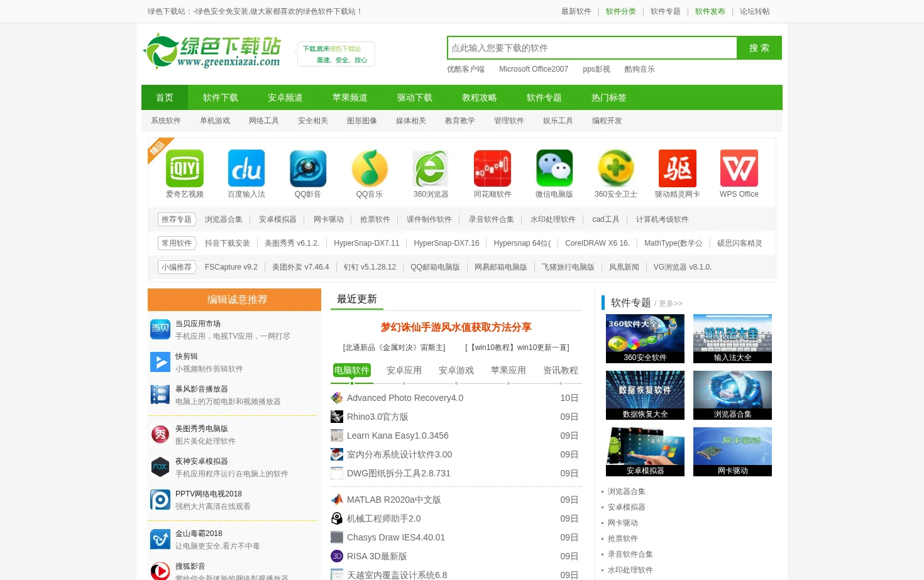Open the 安卓频道 navigation item
924x580 pixels.
pos(285,97)
